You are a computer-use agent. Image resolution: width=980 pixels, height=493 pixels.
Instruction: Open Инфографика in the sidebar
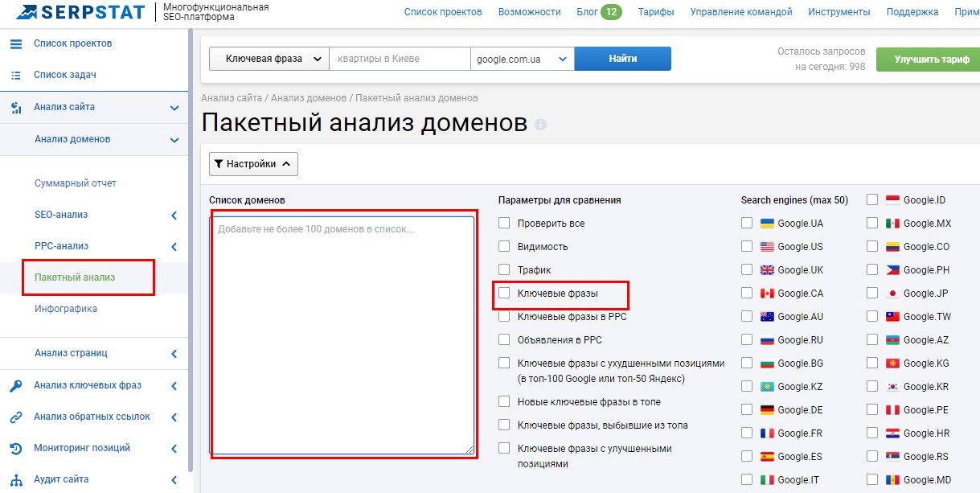tap(66, 309)
